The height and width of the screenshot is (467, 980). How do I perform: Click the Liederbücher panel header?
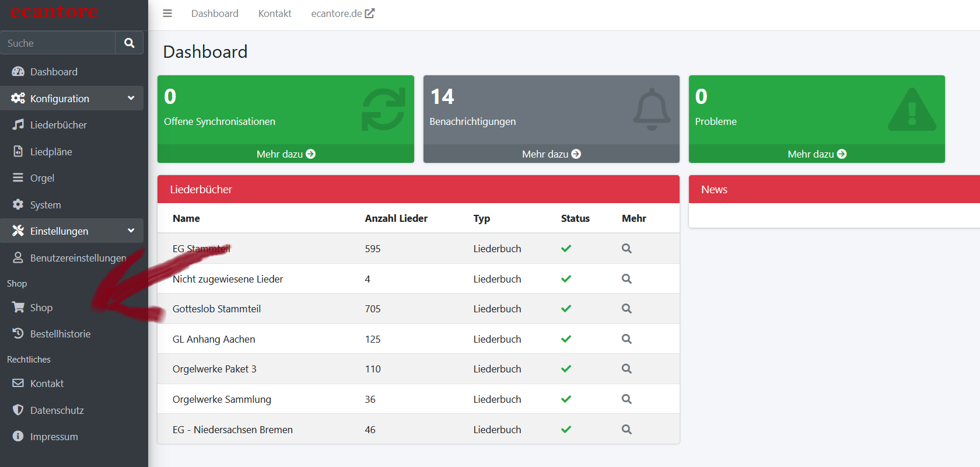[x=418, y=189]
